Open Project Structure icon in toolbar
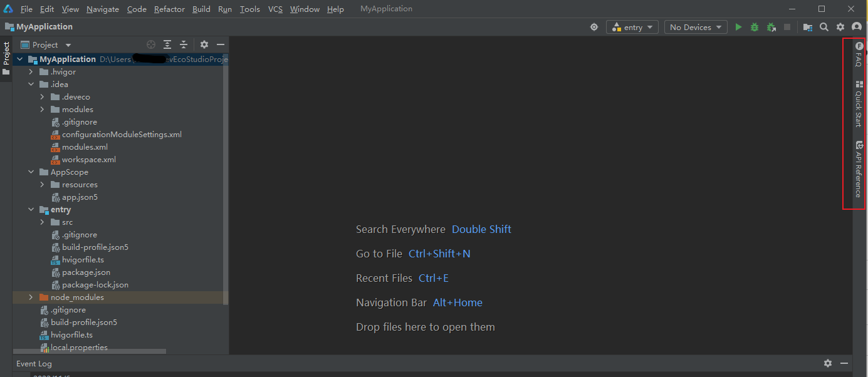 808,27
